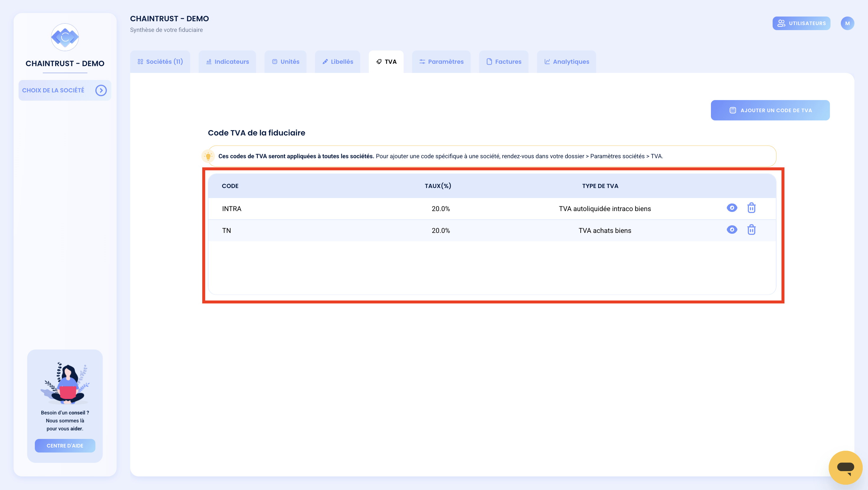868x490 pixels.
Task: Switch to the Factures tab
Action: [504, 62]
